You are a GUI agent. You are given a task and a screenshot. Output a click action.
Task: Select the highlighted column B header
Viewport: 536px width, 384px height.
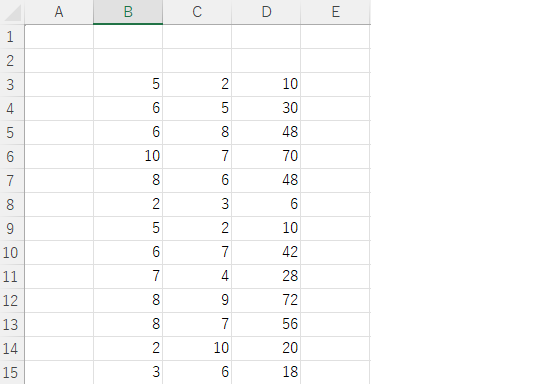(x=128, y=12)
